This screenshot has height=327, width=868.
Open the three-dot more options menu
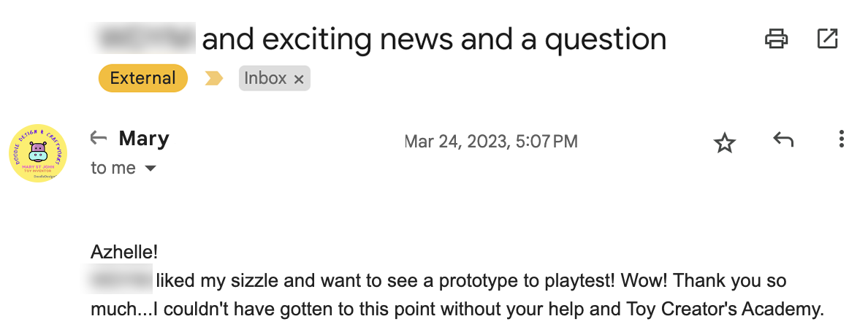click(842, 139)
